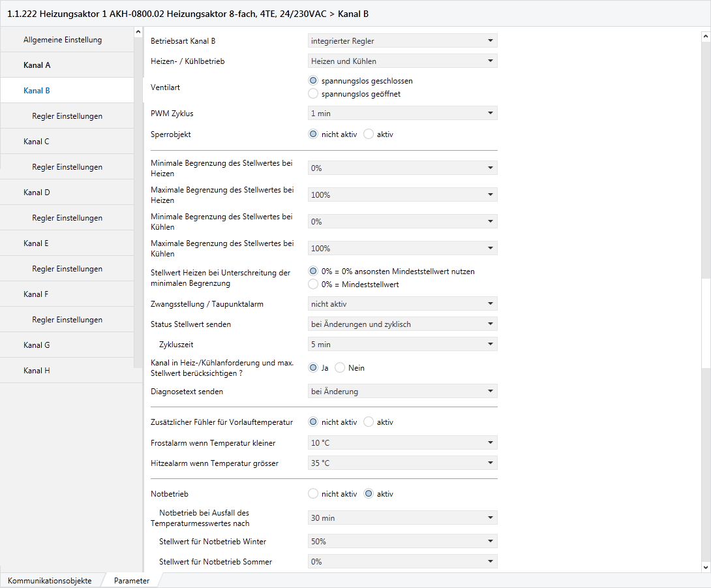Open the Zykluszeit dropdown
The height and width of the screenshot is (588, 711).
click(402, 345)
